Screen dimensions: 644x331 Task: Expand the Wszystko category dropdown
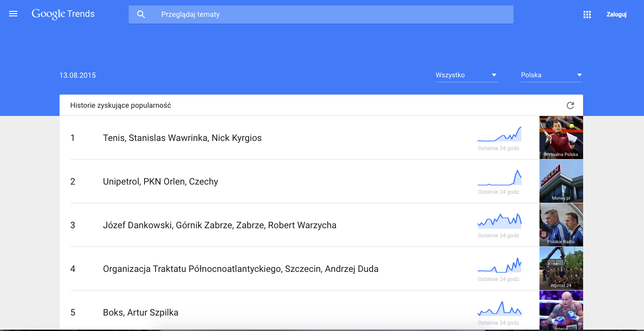point(466,75)
